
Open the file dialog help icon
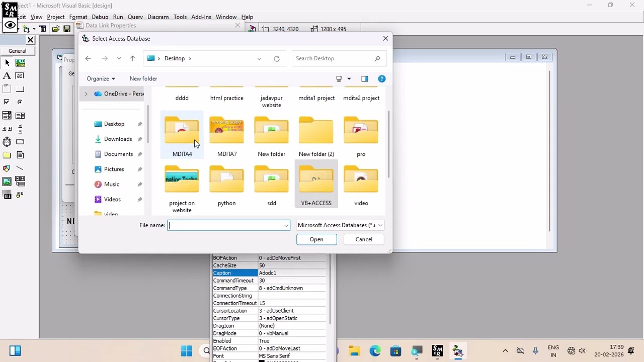[382, 78]
